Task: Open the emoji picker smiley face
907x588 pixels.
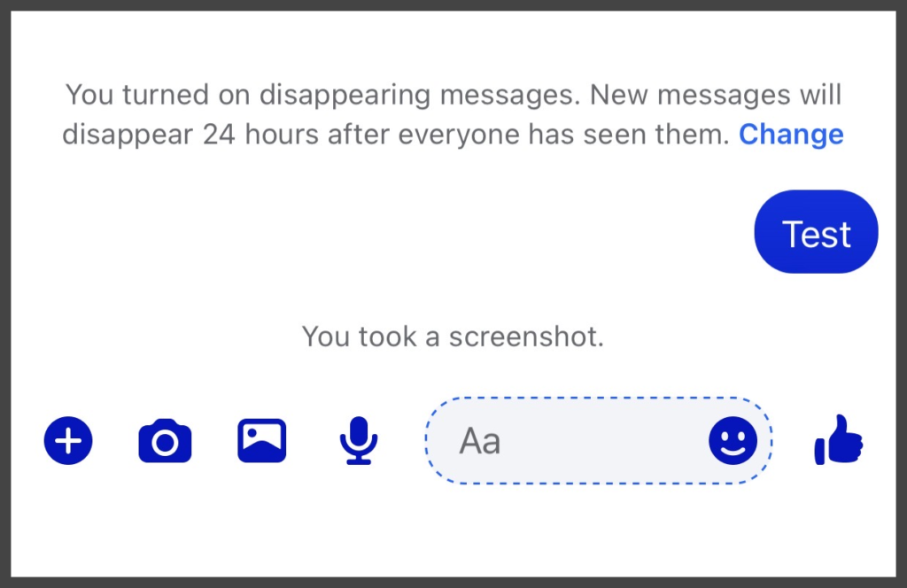Action: pos(733,441)
